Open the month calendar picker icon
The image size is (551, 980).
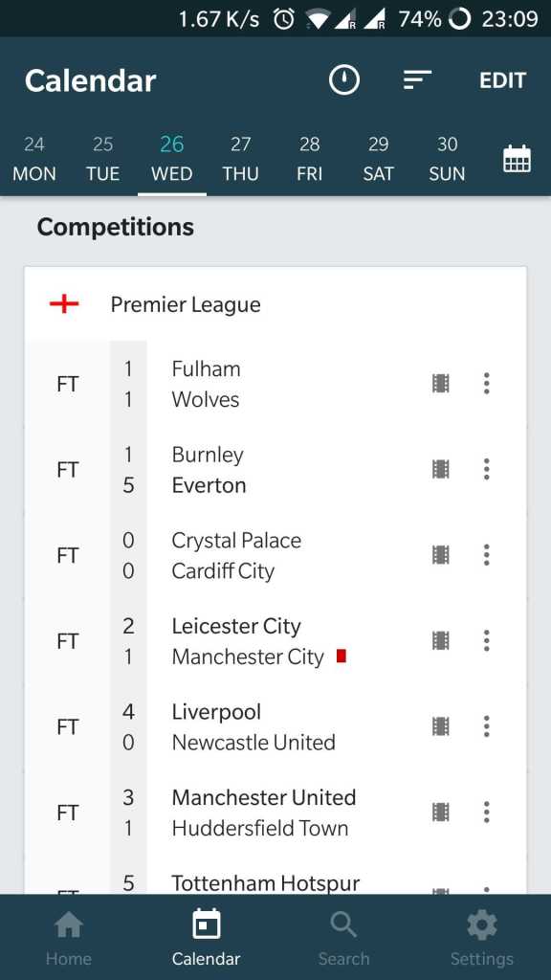(517, 158)
